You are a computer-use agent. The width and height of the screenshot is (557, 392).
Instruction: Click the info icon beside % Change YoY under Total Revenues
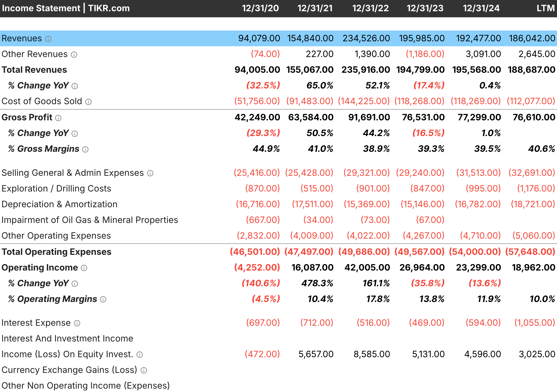click(75, 85)
